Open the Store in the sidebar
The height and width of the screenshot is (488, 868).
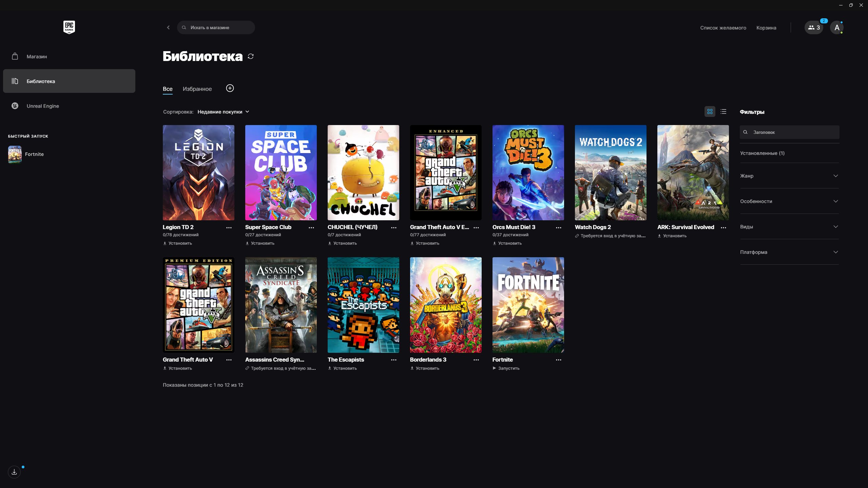pos(69,56)
